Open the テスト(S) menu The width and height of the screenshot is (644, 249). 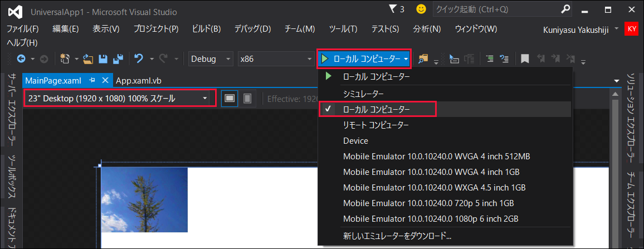point(385,29)
